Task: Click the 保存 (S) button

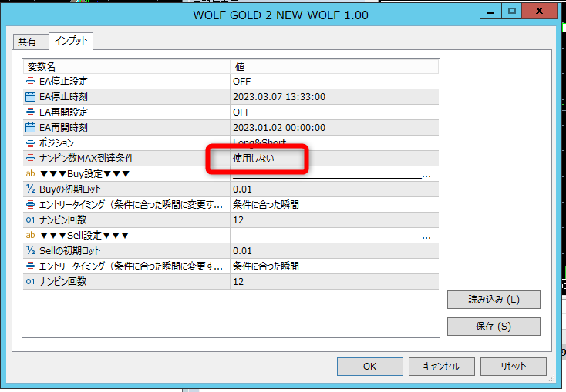Action: [x=494, y=327]
